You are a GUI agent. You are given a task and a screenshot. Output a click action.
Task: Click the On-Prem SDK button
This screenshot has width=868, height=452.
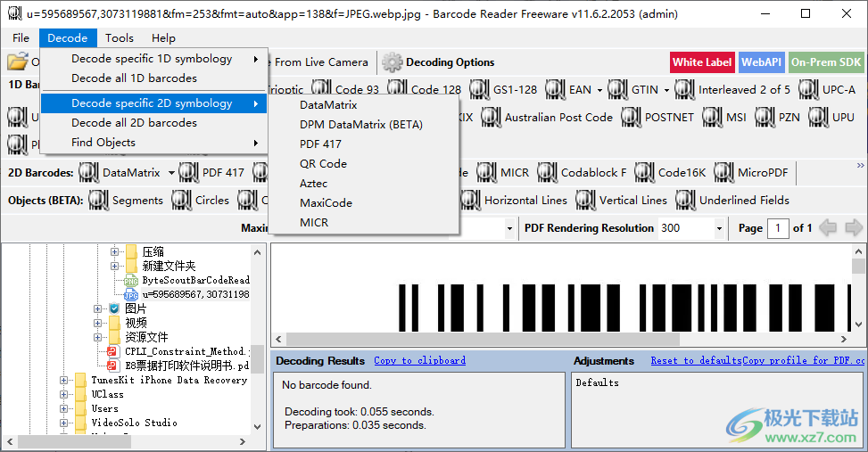(x=826, y=62)
